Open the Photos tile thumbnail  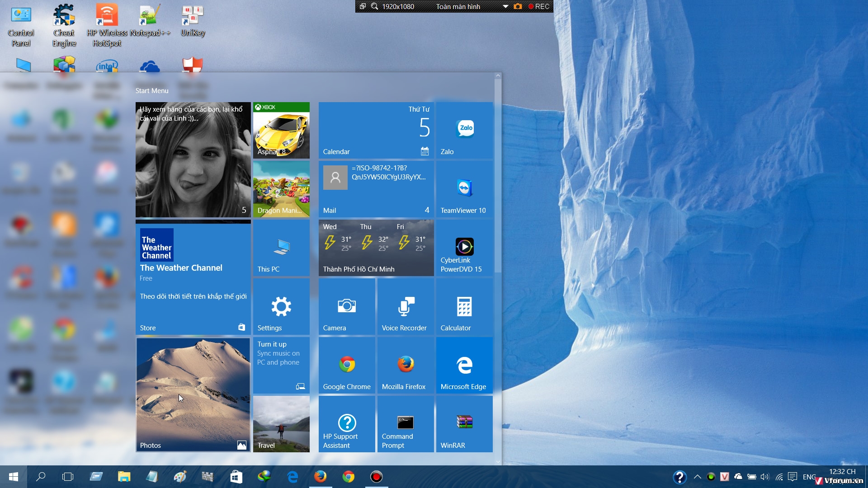(x=193, y=394)
